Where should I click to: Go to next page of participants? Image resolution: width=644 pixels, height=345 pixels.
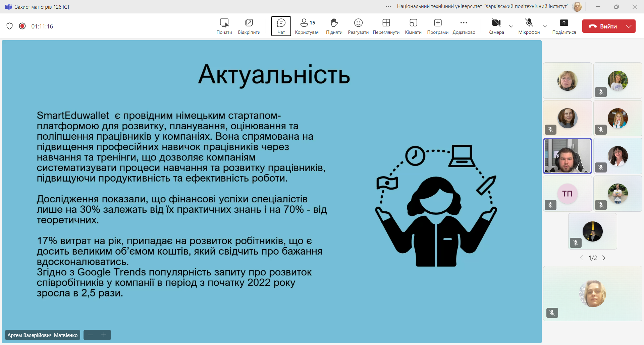604,258
